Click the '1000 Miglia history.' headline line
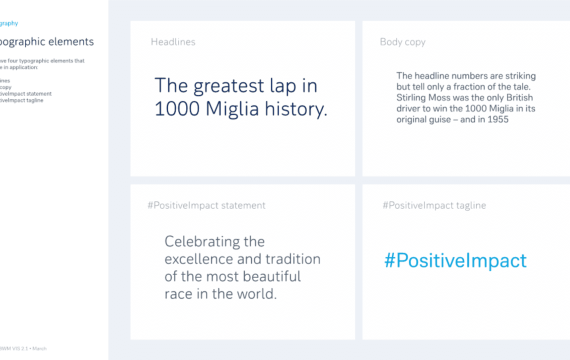 (x=241, y=109)
